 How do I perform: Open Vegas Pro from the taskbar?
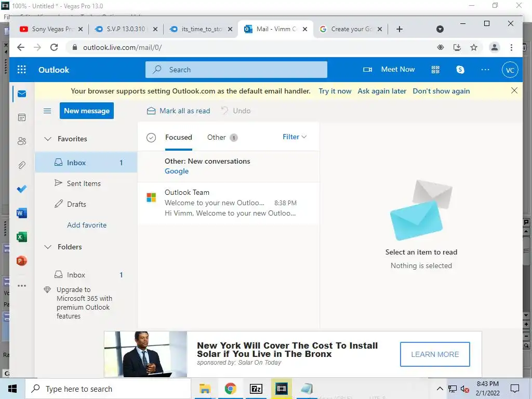click(281, 389)
